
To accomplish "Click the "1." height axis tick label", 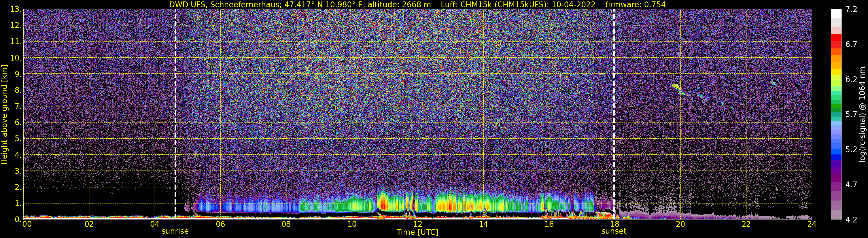I will [18, 203].
